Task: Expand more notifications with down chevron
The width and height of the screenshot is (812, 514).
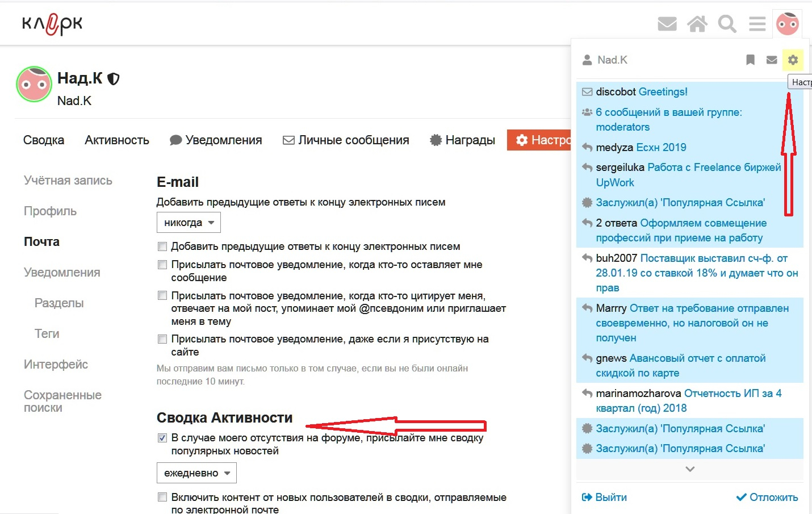Action: click(x=690, y=469)
